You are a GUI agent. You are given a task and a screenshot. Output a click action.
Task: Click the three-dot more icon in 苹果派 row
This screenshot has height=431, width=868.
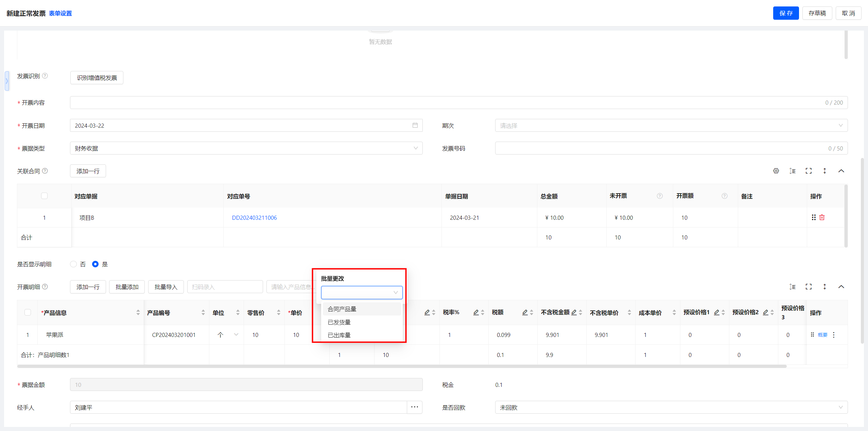[834, 335]
